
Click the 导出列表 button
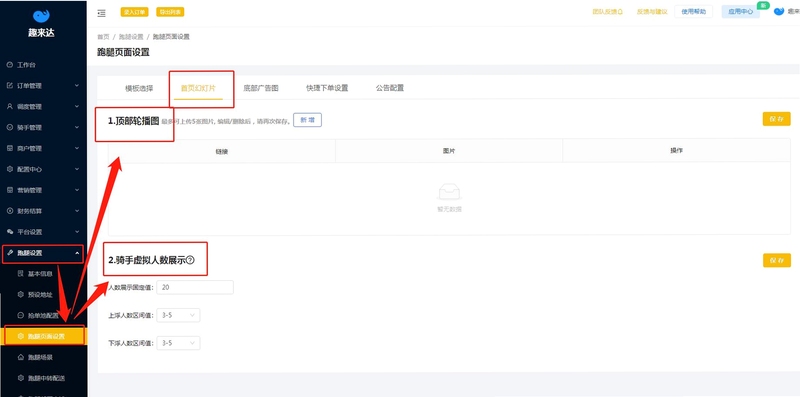(x=170, y=12)
